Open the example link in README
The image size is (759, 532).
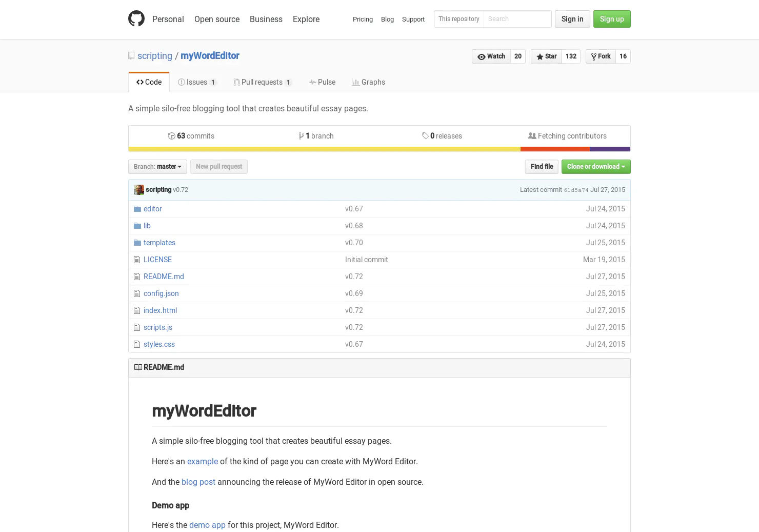tap(203, 462)
